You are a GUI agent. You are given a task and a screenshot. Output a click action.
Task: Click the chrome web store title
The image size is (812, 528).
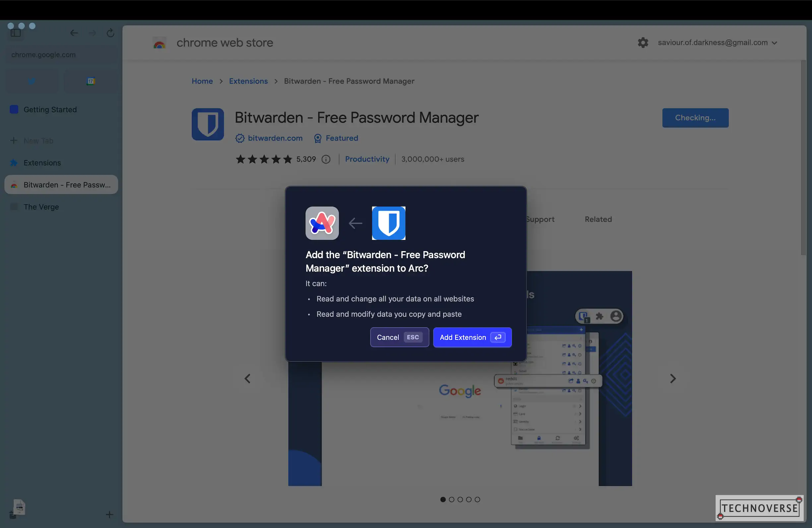tap(224, 43)
